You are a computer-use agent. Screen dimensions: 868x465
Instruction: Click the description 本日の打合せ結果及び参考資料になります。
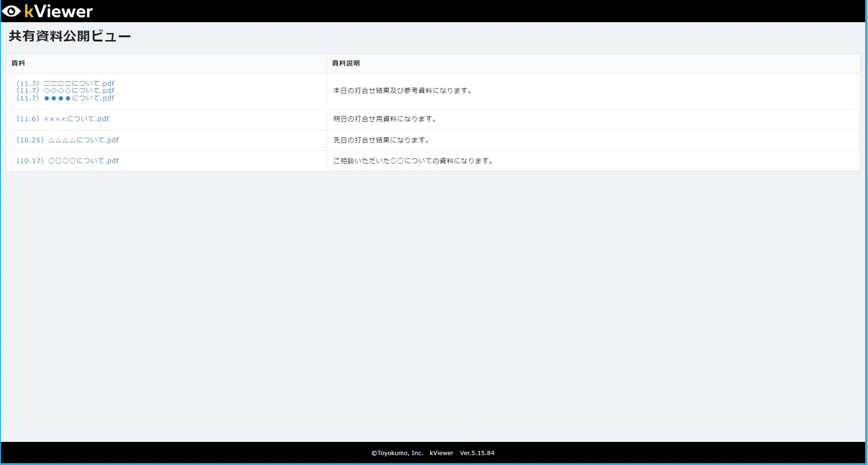(x=403, y=91)
